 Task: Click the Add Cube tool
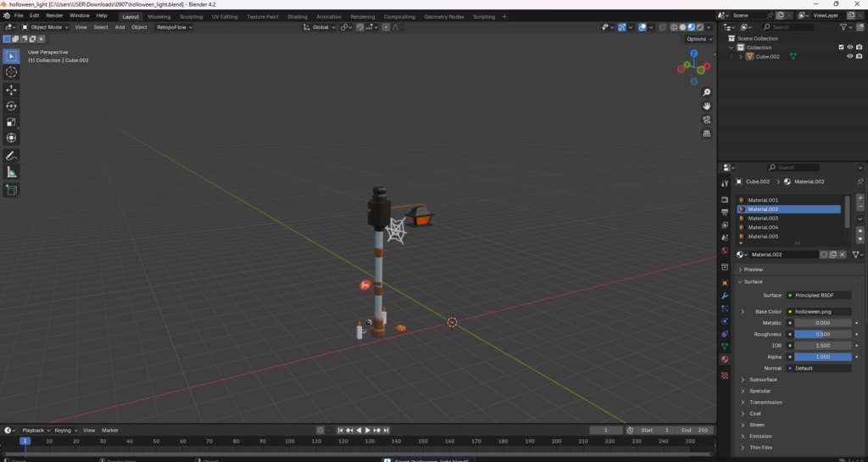point(11,190)
